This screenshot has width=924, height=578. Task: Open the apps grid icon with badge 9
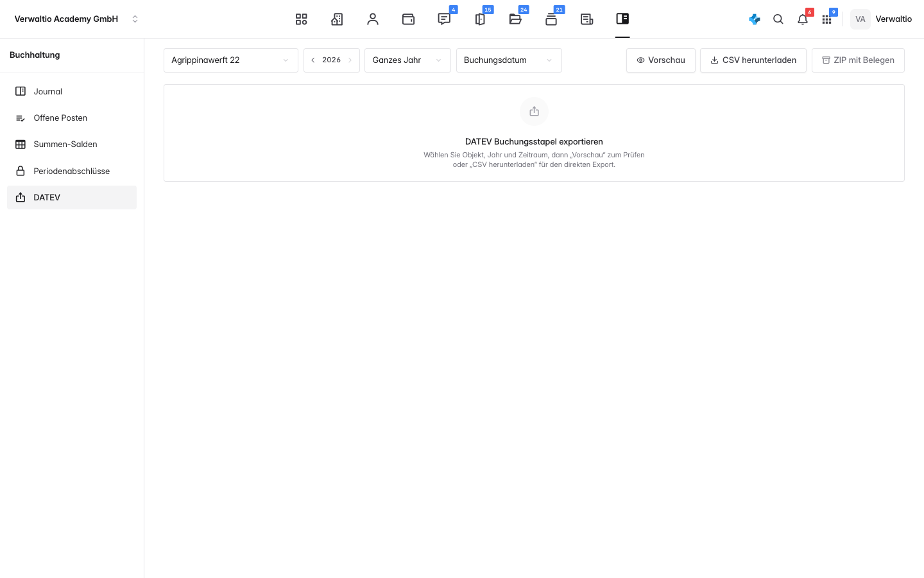(826, 20)
